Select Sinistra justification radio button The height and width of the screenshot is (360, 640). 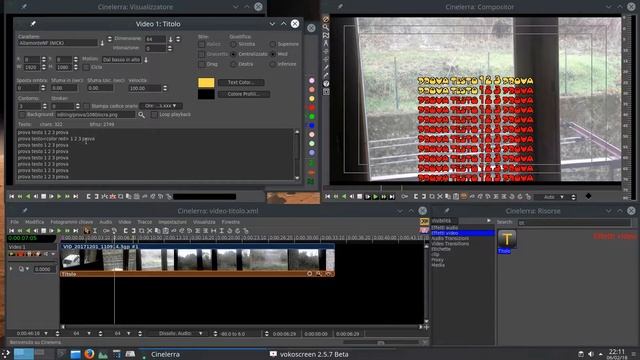(233, 44)
